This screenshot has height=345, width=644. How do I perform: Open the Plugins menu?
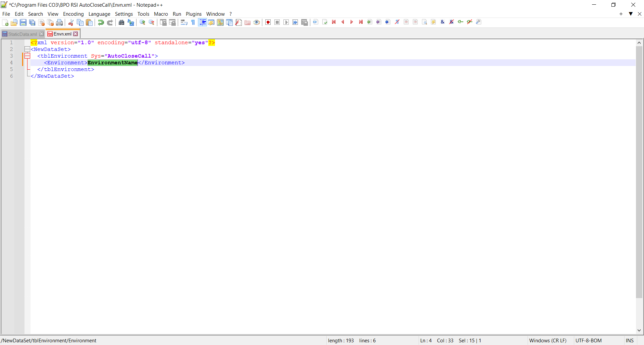click(x=194, y=14)
